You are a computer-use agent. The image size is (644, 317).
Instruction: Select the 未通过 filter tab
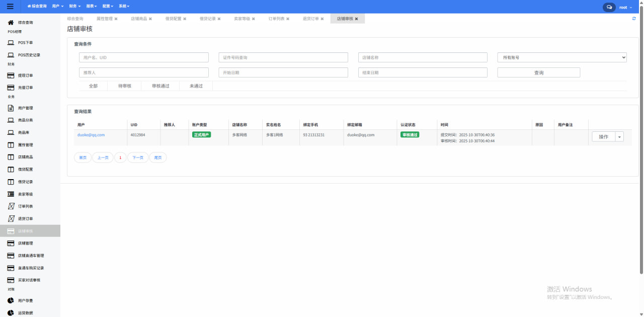196,86
